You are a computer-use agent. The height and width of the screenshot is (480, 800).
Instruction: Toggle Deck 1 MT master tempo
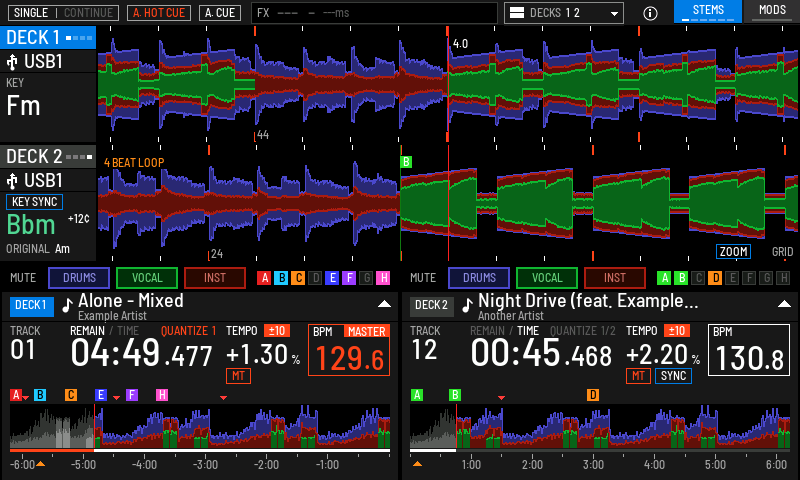coord(238,376)
